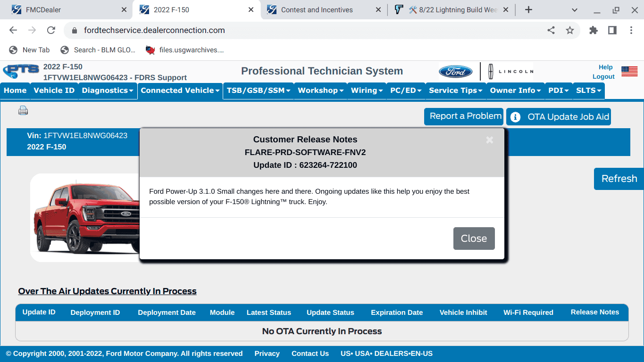Click the printer icon
The width and height of the screenshot is (644, 362).
(x=23, y=111)
